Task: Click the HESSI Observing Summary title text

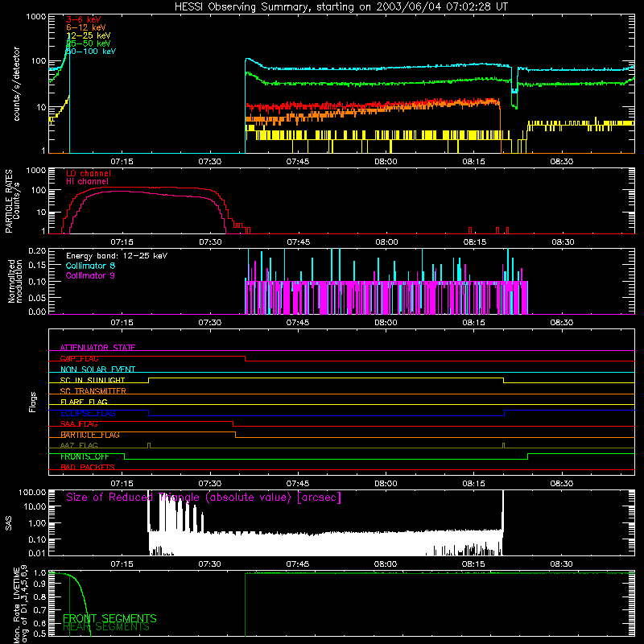Action: coord(341,7)
